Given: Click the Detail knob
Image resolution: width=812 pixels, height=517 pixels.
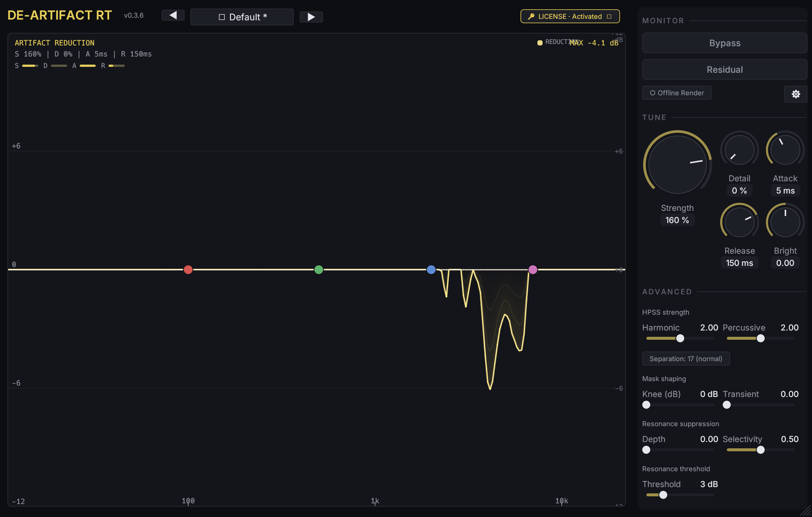Looking at the screenshot, I should 739,150.
